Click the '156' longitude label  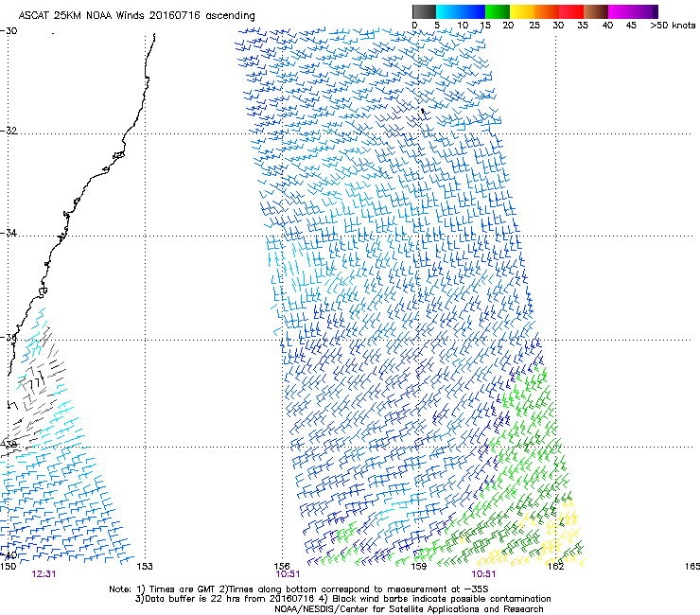click(x=282, y=567)
